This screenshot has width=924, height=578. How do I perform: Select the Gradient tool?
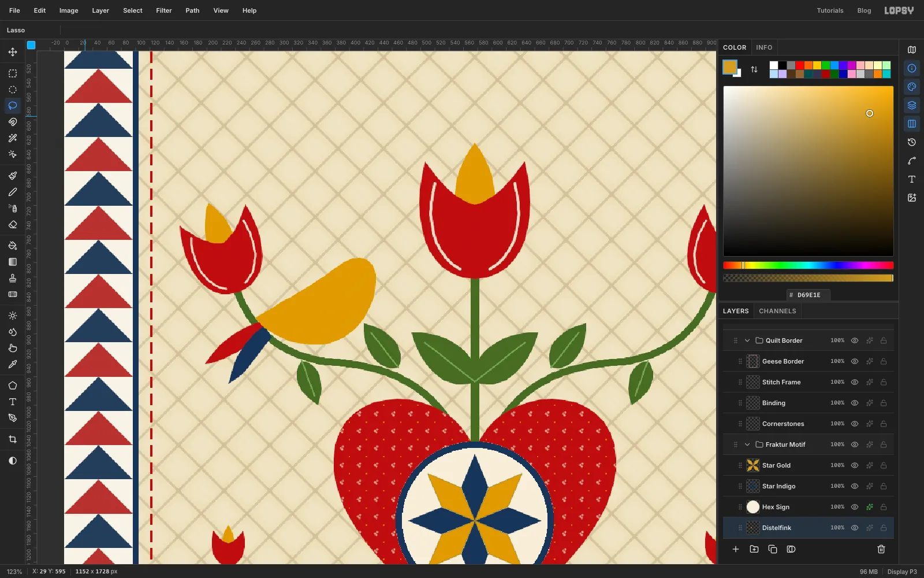(13, 262)
